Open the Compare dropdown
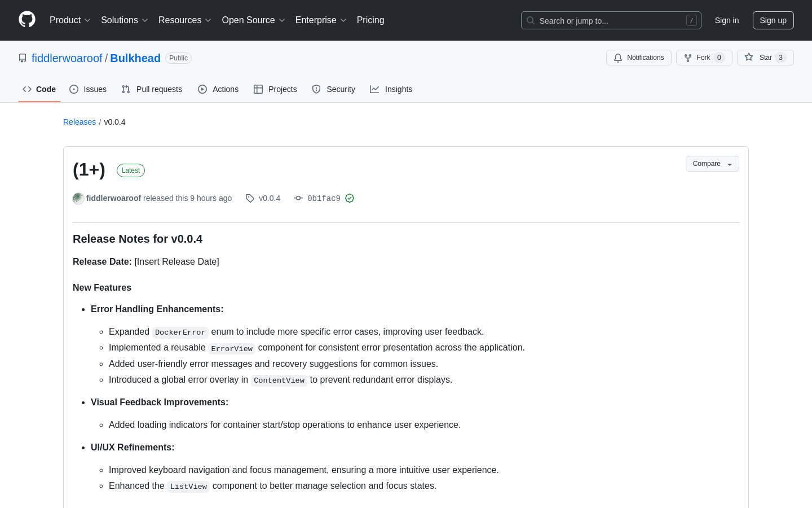The image size is (812, 508). point(712,164)
